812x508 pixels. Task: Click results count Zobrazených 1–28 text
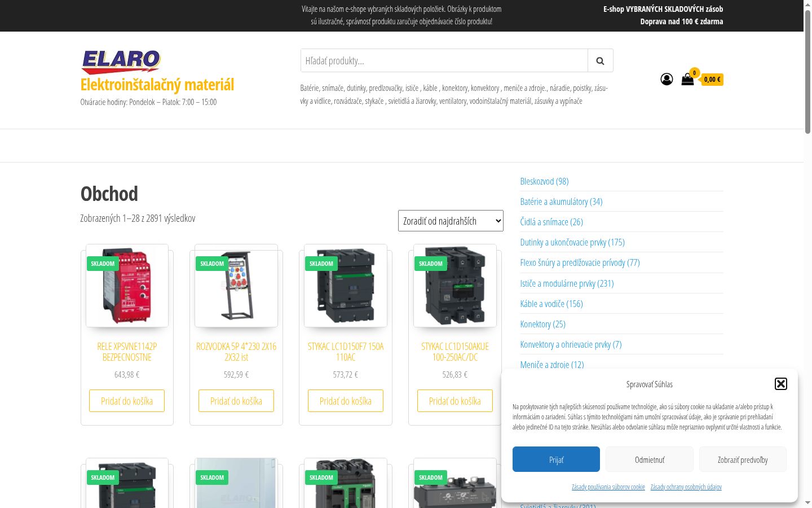(x=138, y=218)
